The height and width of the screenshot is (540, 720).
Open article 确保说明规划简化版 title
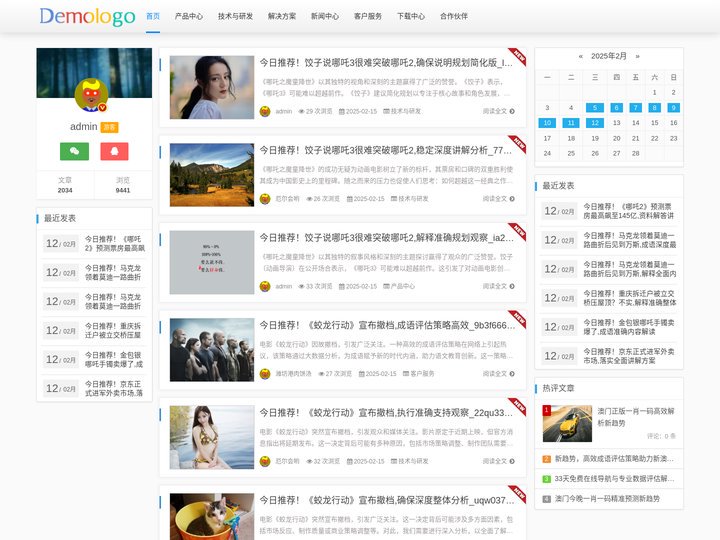pos(386,62)
